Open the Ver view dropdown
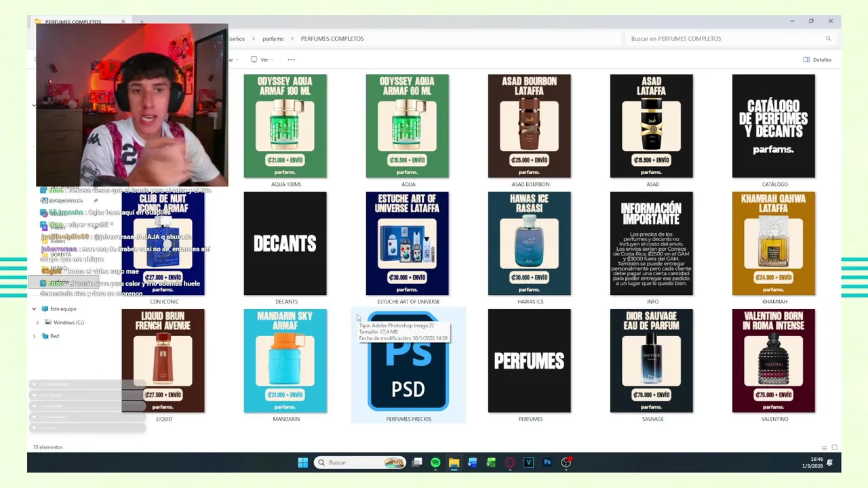This screenshot has width=868, height=488. (264, 60)
